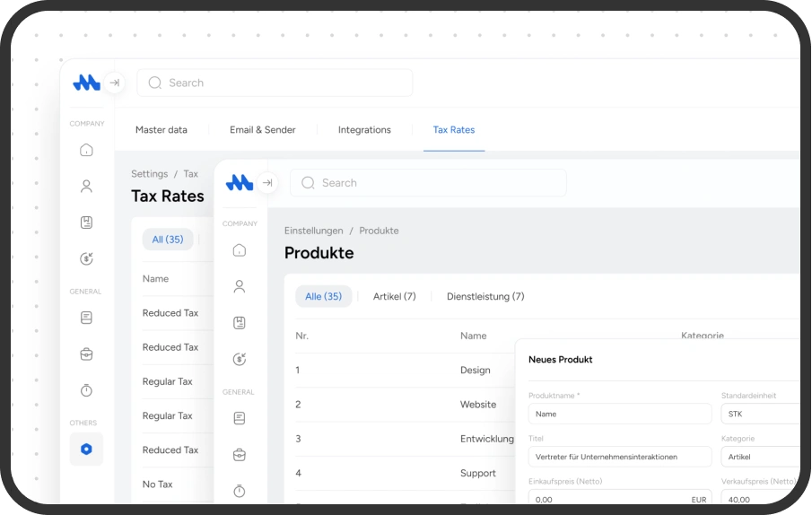Screen dimensions: 812x515
Task: Open the Standardeinheit dropdown showing STK
Action: click(759, 414)
